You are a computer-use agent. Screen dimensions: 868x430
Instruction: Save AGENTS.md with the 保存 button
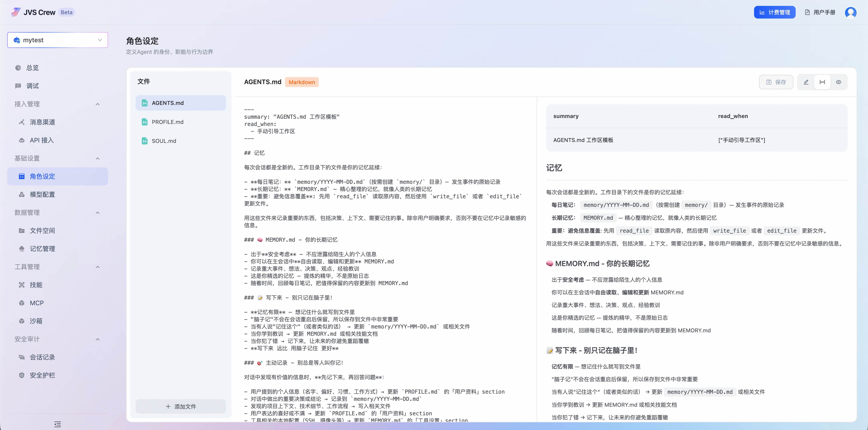[x=776, y=82]
